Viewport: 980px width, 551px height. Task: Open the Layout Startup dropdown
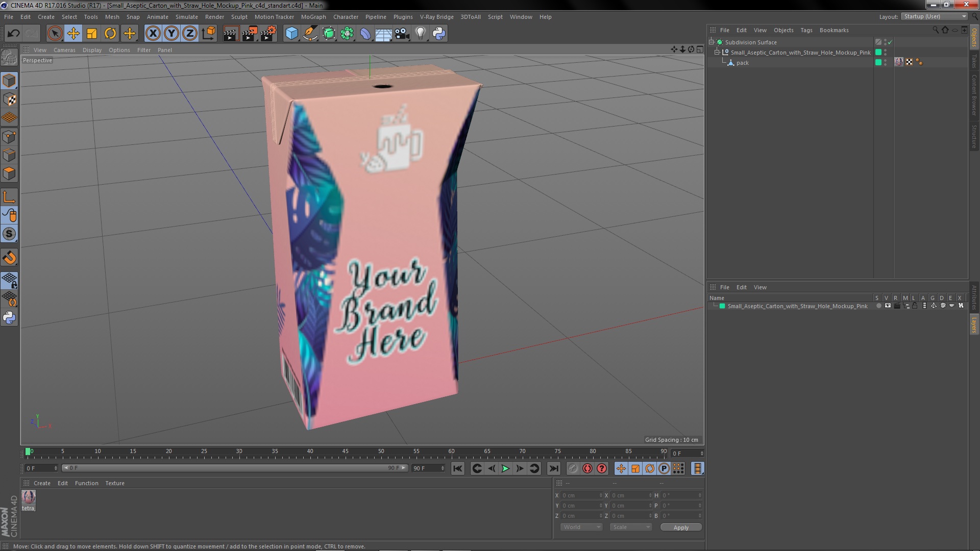tap(935, 16)
